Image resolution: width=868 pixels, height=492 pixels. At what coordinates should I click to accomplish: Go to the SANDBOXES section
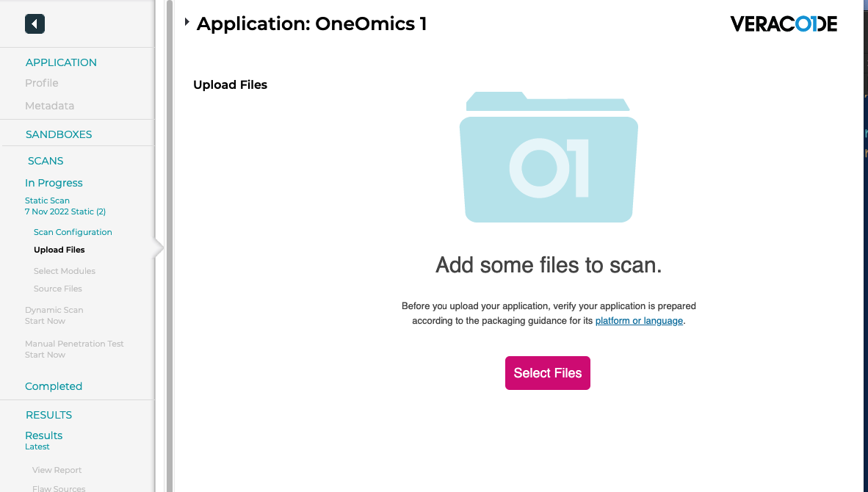[x=59, y=134]
